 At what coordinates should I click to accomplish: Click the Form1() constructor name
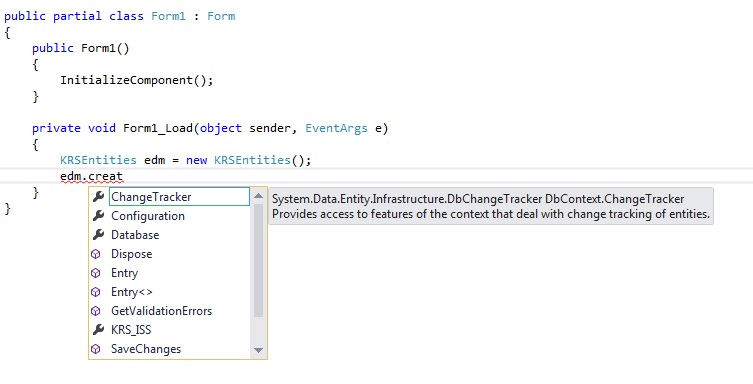coord(105,48)
